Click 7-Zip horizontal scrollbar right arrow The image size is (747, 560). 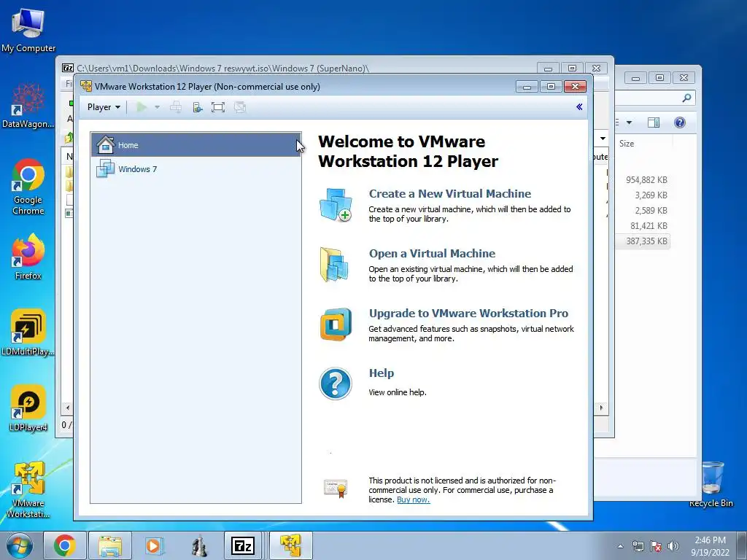coord(601,408)
